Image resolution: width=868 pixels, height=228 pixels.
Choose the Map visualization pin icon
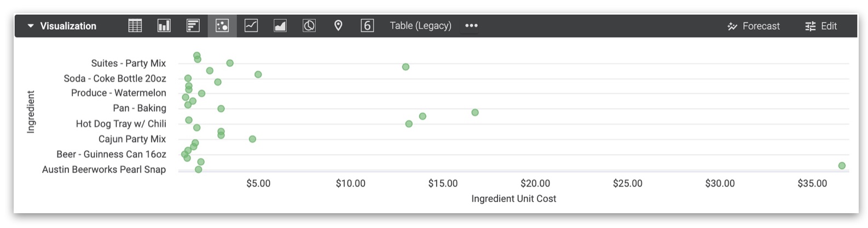click(338, 26)
